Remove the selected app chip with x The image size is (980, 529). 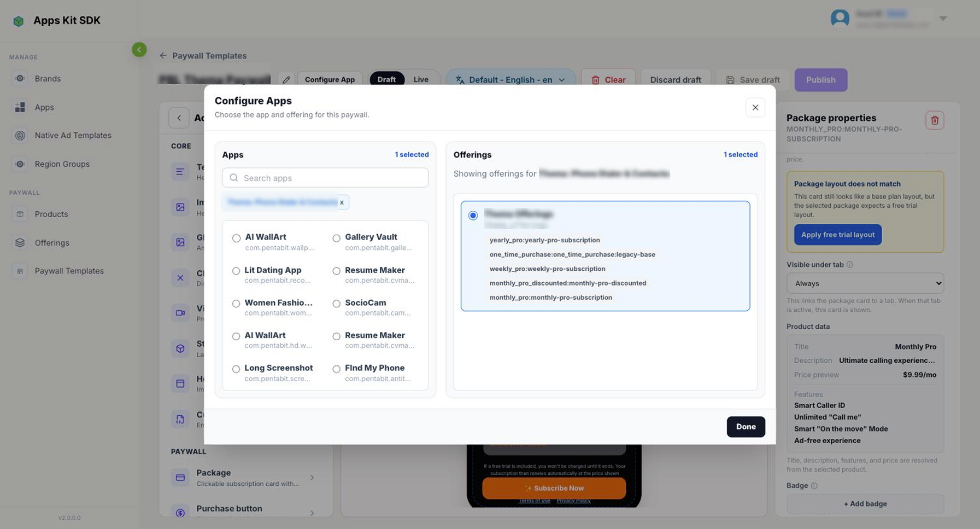coord(342,202)
